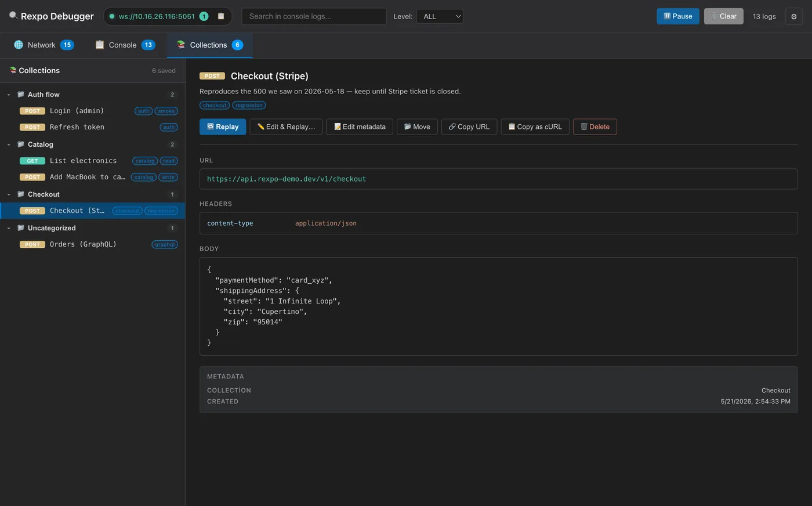Click GET badge next to List electronics

tap(32, 161)
